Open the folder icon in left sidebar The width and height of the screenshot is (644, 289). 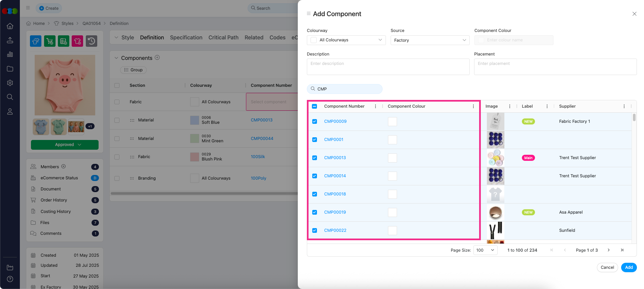(x=10, y=69)
